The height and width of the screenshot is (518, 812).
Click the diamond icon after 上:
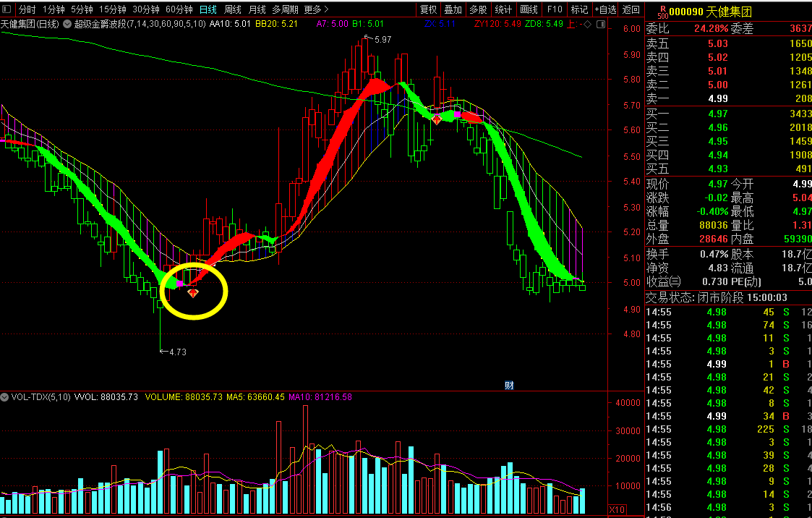587,24
